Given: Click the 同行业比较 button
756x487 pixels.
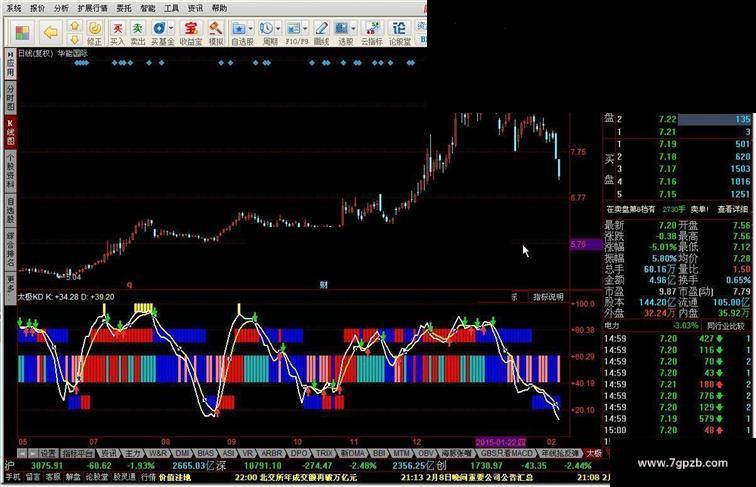Looking at the screenshot, I should [x=725, y=326].
